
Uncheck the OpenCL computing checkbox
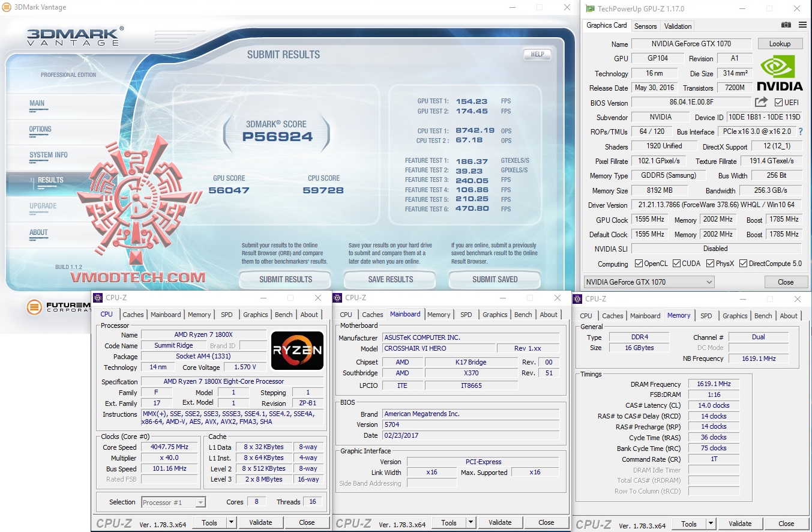click(x=639, y=264)
